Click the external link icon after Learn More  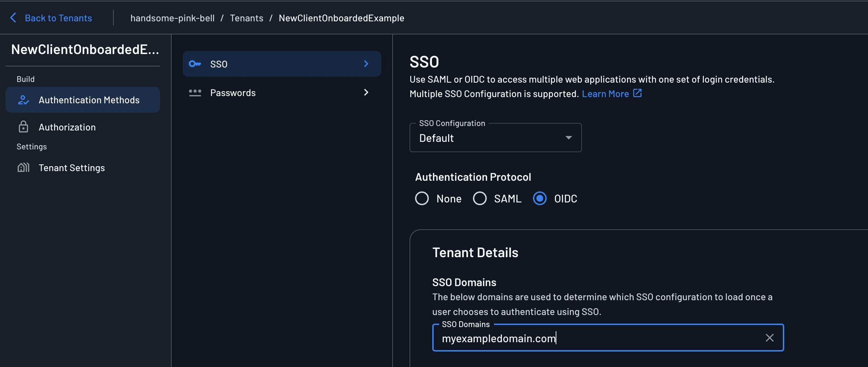pos(637,93)
